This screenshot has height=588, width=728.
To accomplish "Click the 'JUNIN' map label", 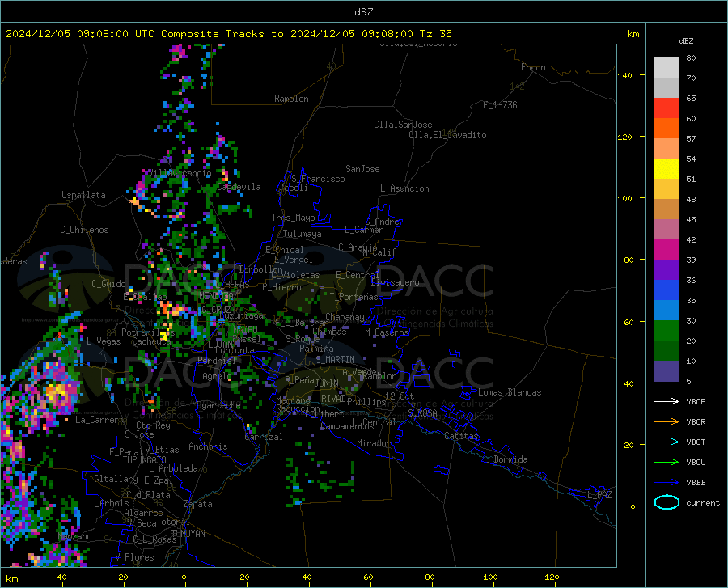I will pos(327,383).
